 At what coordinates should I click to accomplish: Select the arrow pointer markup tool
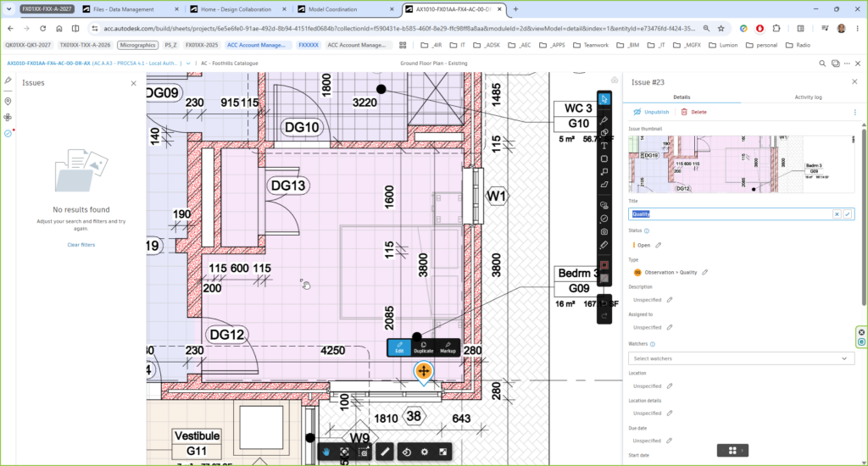click(604, 99)
